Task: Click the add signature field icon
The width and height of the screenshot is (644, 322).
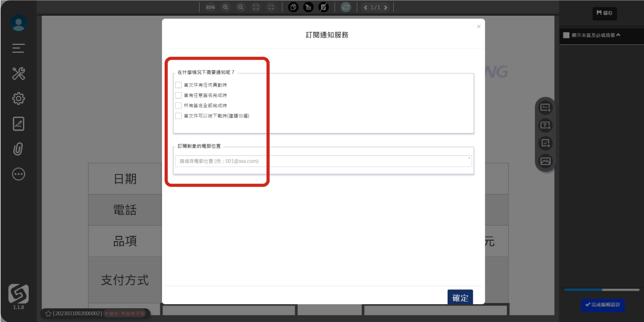Action: point(545,107)
